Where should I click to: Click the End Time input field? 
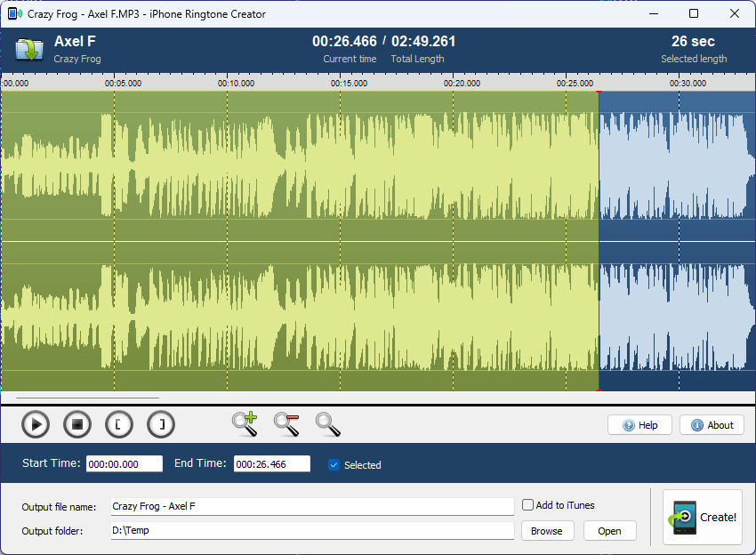coord(272,464)
